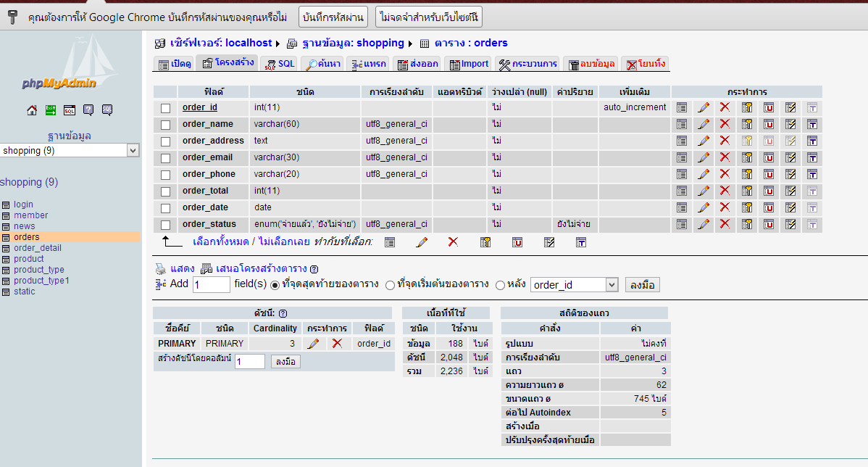Viewport: 868px width, 467px height.
Task: Tick the order_name row checkbox
Action: [x=165, y=125]
